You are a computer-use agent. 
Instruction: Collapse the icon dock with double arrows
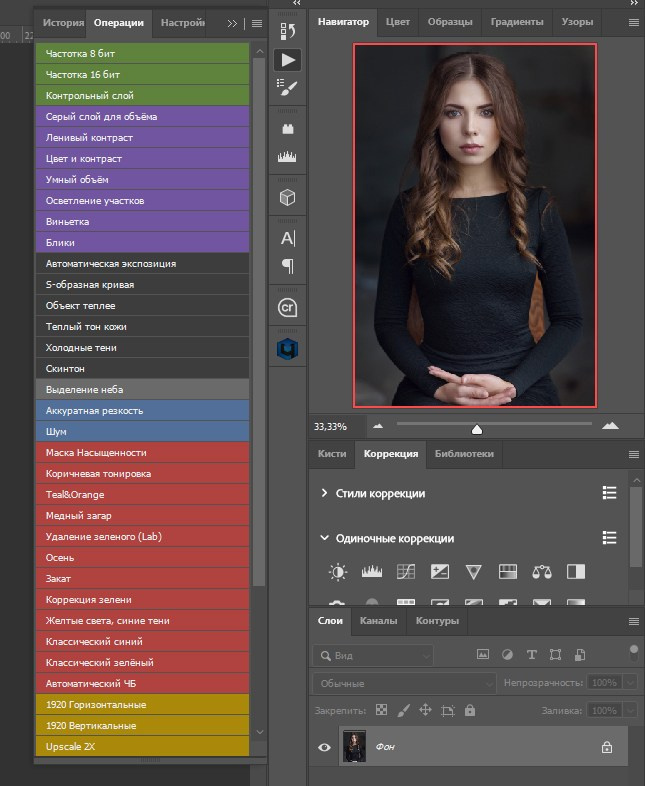(x=297, y=3)
